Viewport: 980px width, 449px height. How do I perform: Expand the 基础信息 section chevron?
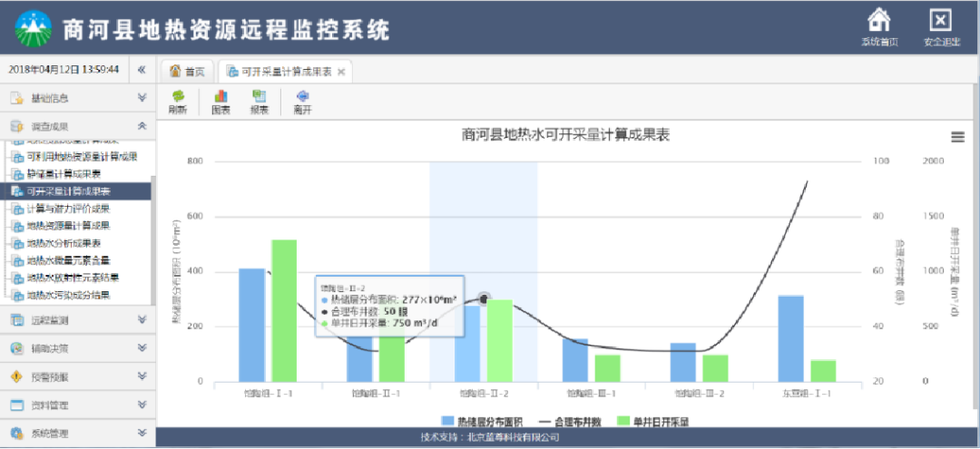coord(142,98)
